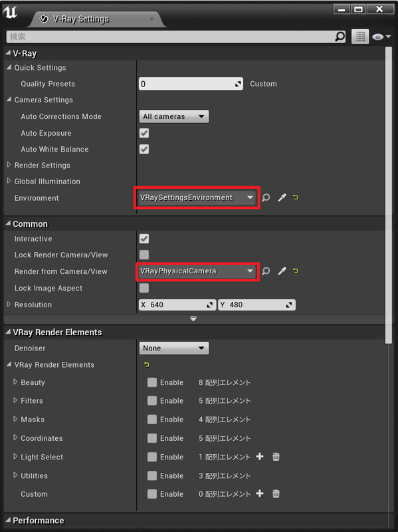Show advanced Common properties arrow
The image size is (398, 532).
click(193, 319)
